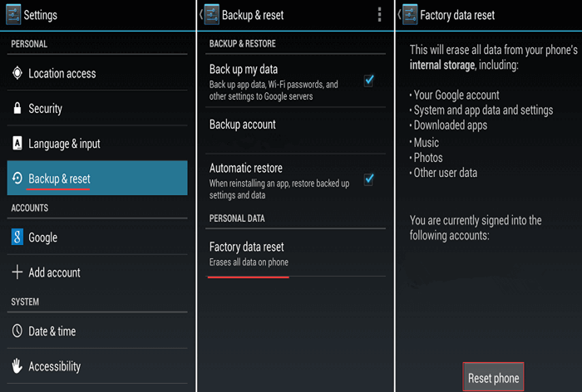Open the Backup & reset settings entry

pos(59,179)
